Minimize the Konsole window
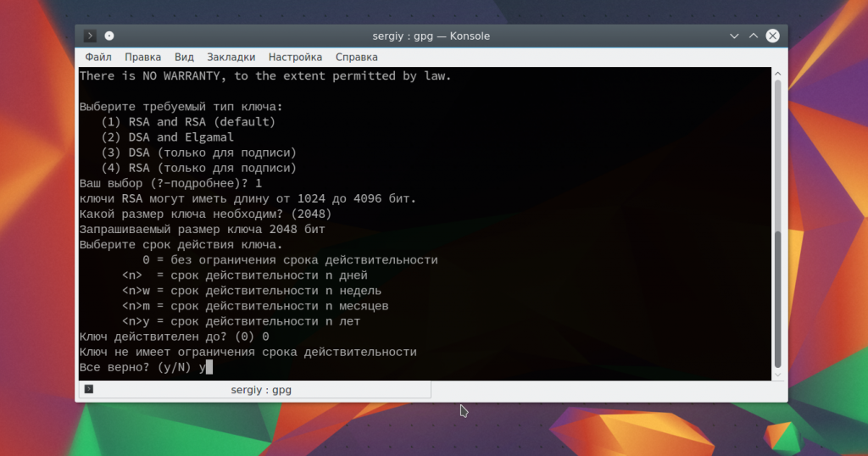Screen dimensions: 868x456 point(734,36)
